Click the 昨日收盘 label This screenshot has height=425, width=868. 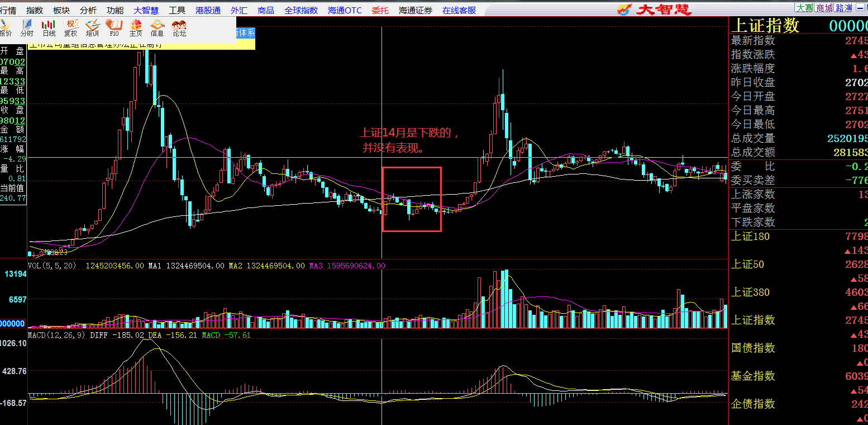tap(753, 82)
